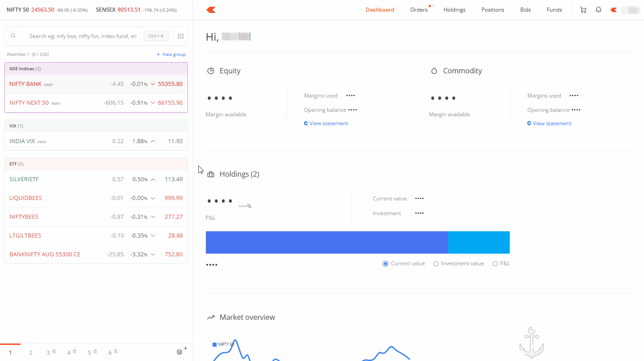Select the P&L radio button
This screenshot has height=361, width=644.
coord(495,263)
